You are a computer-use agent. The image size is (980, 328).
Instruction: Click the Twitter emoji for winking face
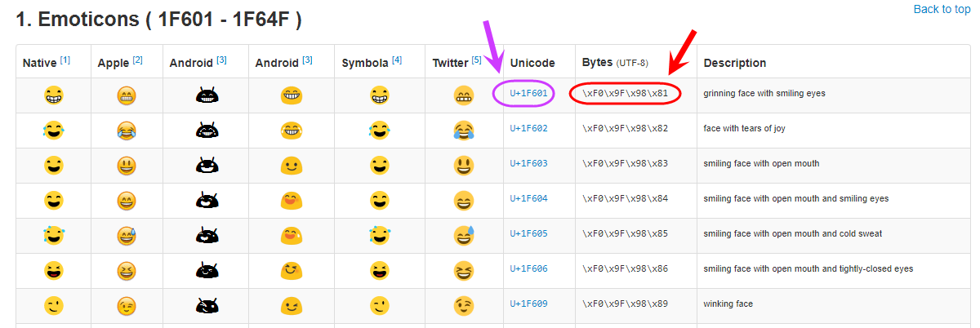(464, 306)
